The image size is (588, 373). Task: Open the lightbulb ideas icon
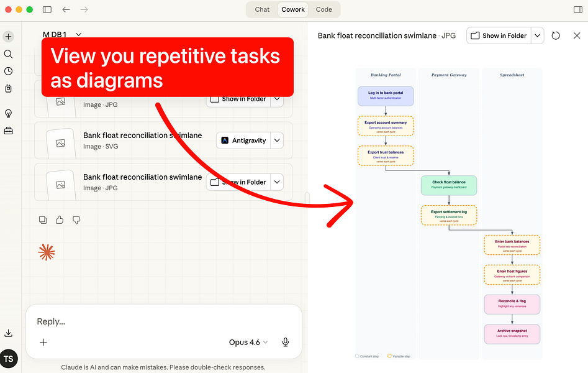click(x=8, y=113)
